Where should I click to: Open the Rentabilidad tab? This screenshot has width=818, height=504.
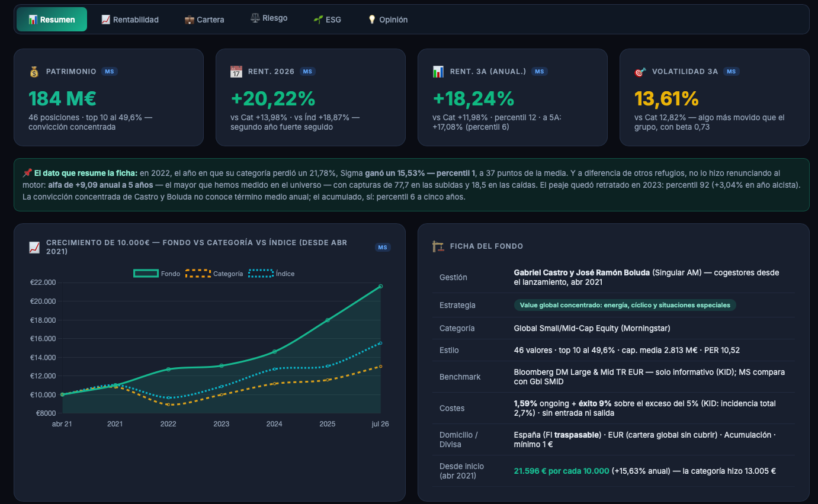pyautogui.click(x=130, y=20)
